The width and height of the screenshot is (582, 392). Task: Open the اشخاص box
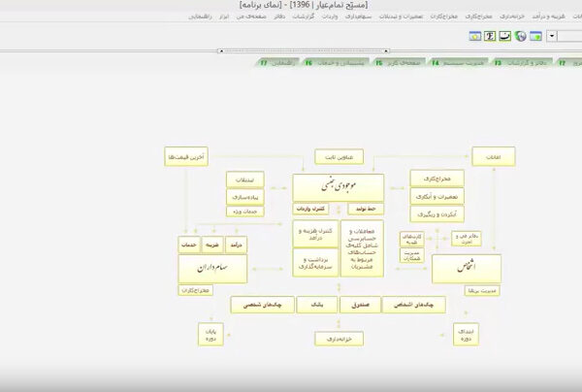tap(467, 269)
